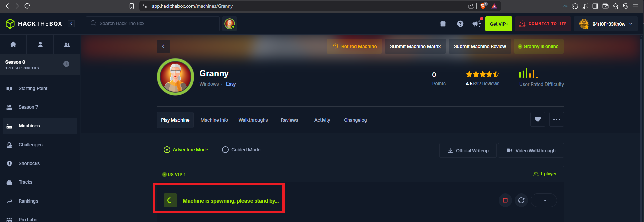
Task: Open announcements megaphone icon
Action: point(477,24)
